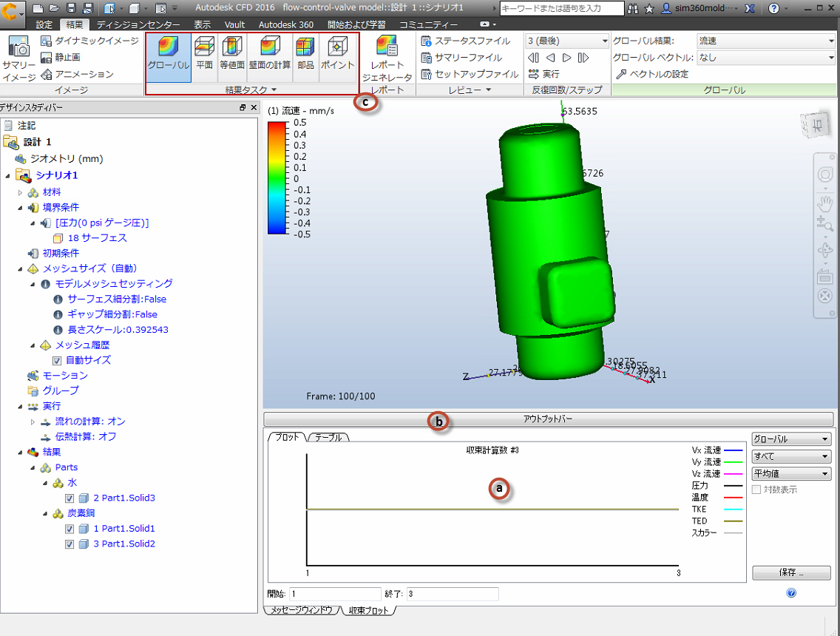
Task: Open the navigation wheel tool
Action: click(825, 175)
